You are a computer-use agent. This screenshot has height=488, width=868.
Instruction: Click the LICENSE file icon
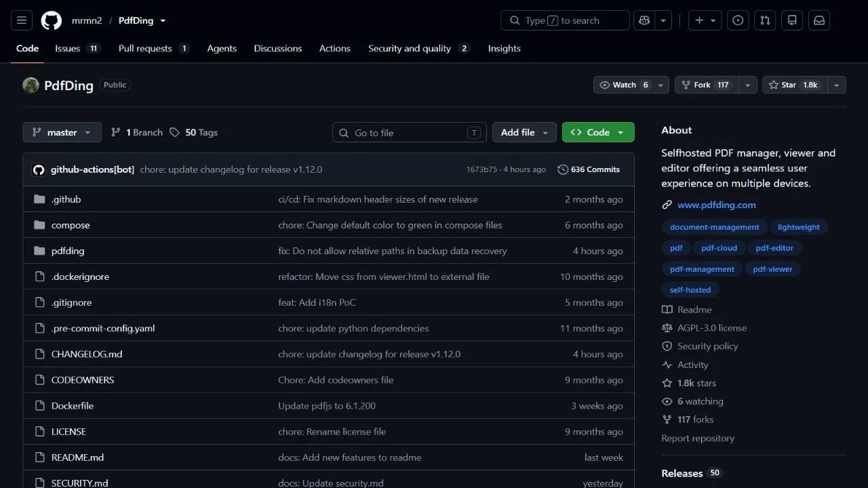coord(39,431)
